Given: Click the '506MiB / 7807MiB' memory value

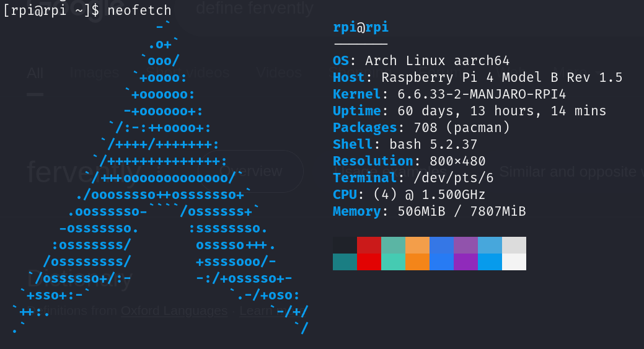Looking at the screenshot, I should 462,211.
